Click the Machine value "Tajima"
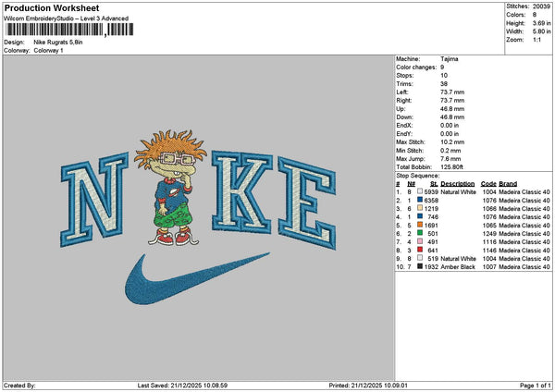555x392 pixels. pos(450,59)
